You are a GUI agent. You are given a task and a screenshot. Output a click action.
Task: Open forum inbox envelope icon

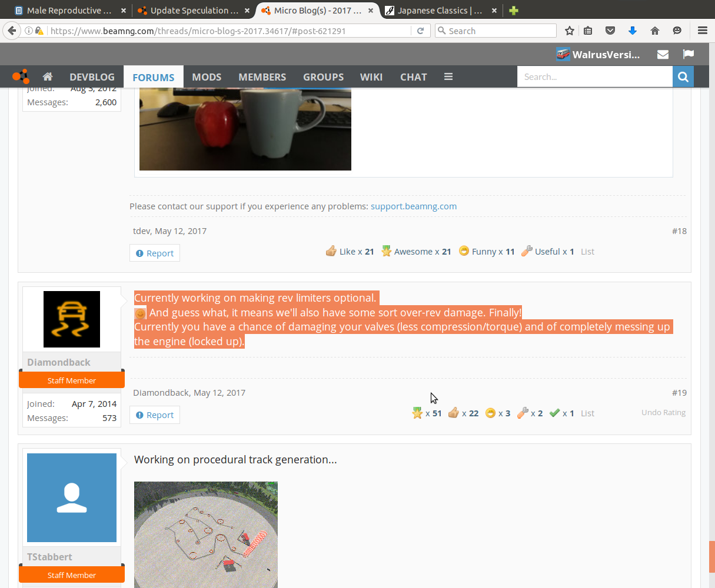[x=663, y=54]
